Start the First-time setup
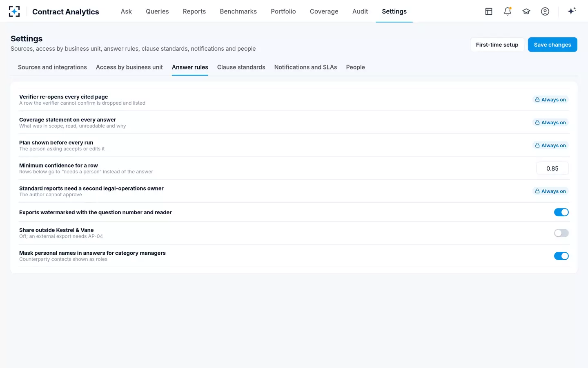Viewport: 588px width, 368px height. 497,45
